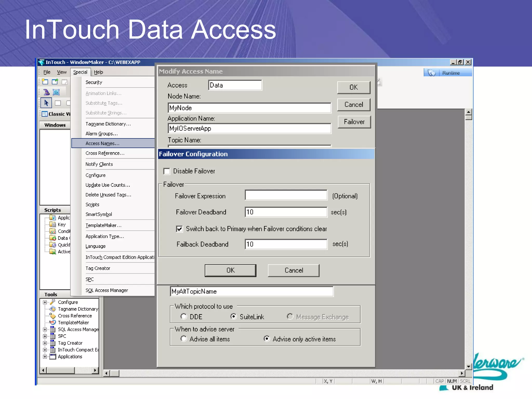Click the Application scripts folder icon
Screen dimensions: 532x399
pyautogui.click(x=52, y=217)
